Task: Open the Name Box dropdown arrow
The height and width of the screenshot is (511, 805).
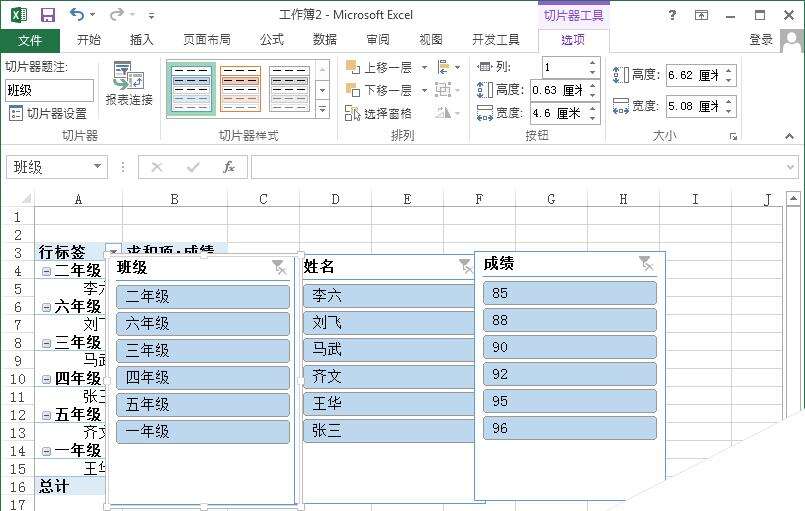Action: 97,166
